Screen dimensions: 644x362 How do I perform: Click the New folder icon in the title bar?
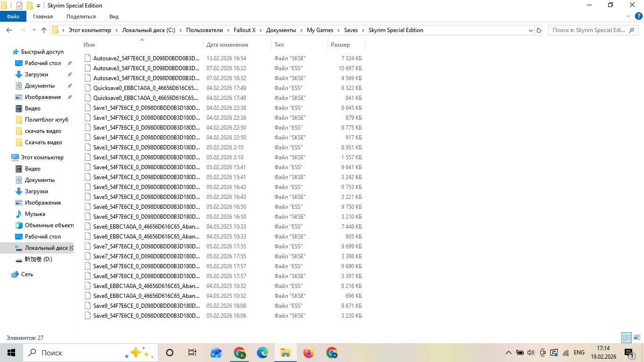[30, 6]
